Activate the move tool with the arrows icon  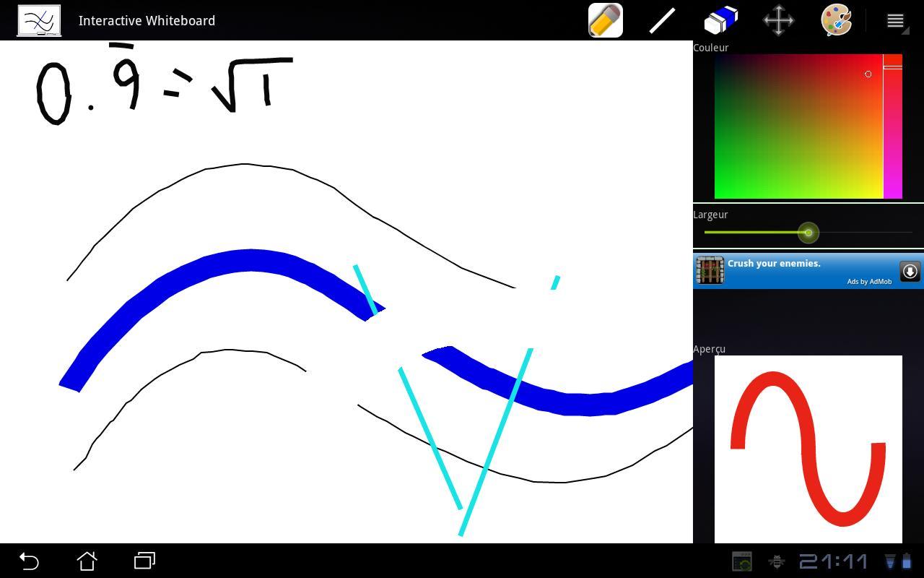point(777,20)
